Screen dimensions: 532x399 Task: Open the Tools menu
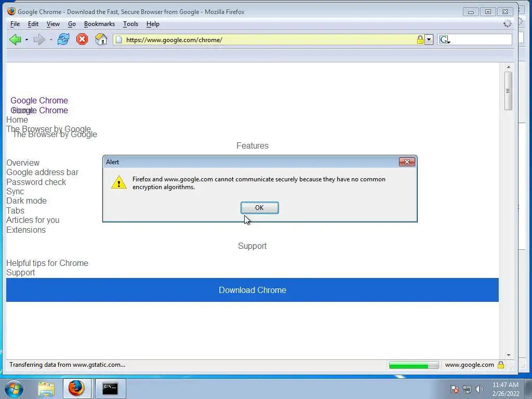[130, 24]
